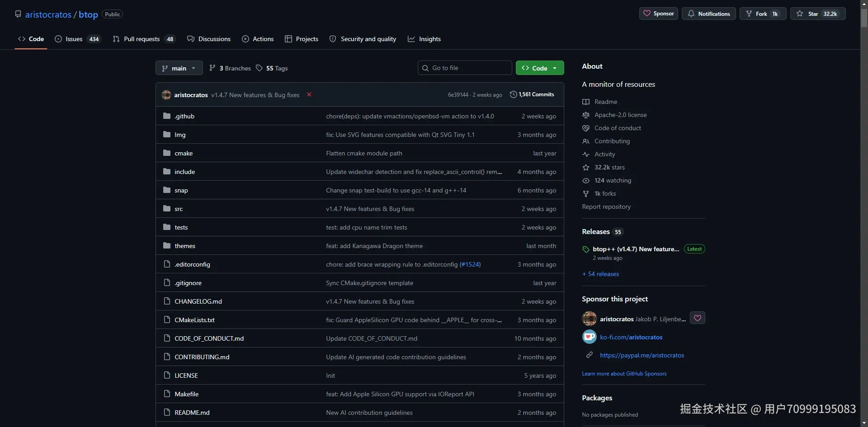868x427 pixels.
Task: Open the + 54 releases link
Action: [x=600, y=274]
